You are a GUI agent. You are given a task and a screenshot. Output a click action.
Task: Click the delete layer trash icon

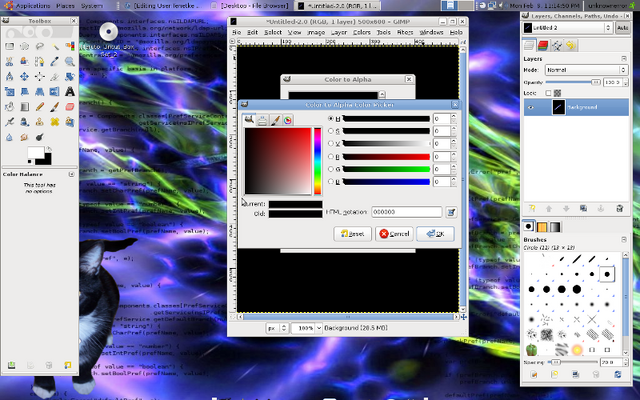tap(619, 209)
